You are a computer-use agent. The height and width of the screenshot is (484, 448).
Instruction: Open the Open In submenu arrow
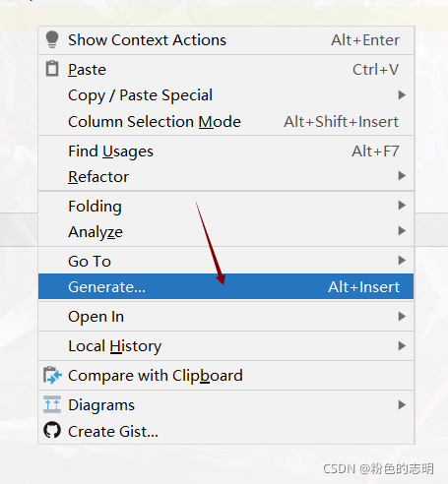tap(402, 316)
